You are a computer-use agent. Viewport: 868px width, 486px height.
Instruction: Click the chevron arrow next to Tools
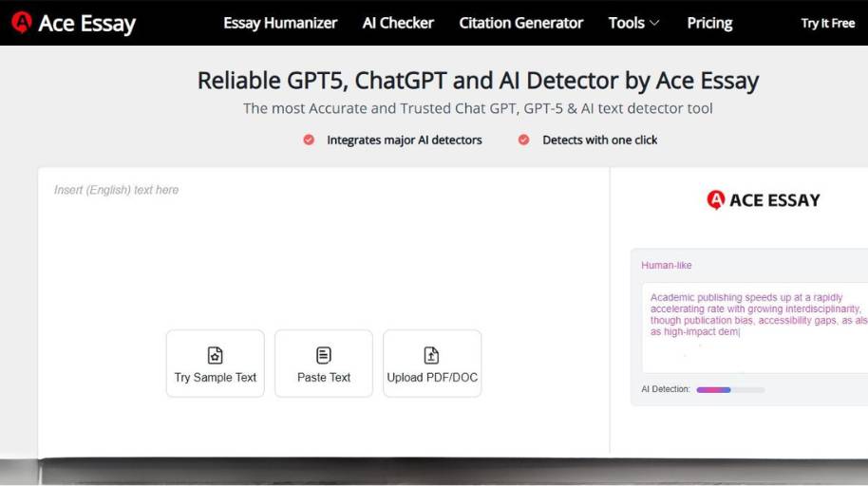coord(654,23)
